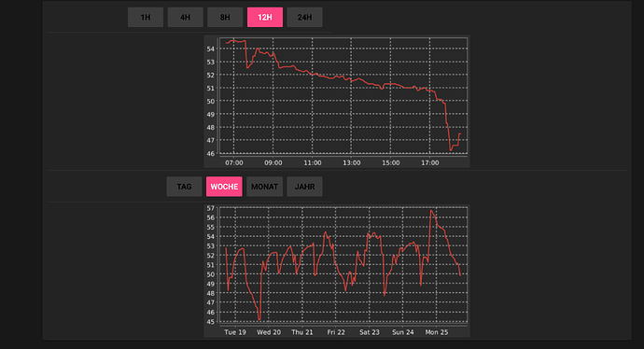Click the Mon 25 axis label

coord(437,332)
